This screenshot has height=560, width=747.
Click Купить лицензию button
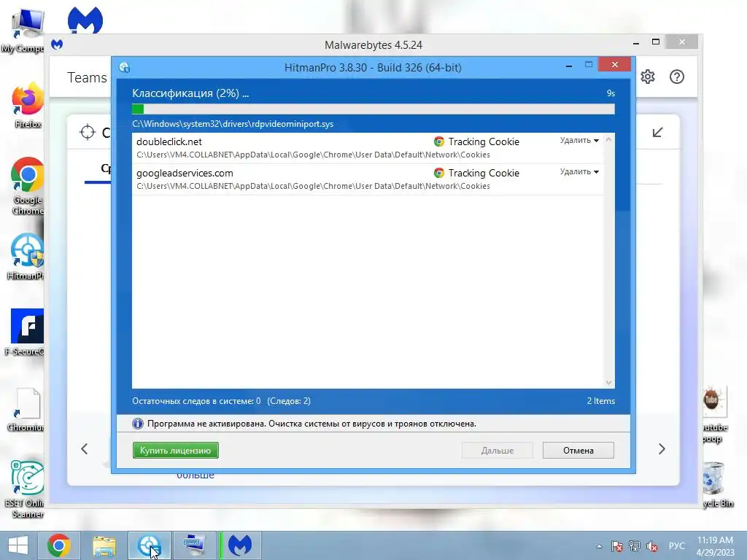175,451
